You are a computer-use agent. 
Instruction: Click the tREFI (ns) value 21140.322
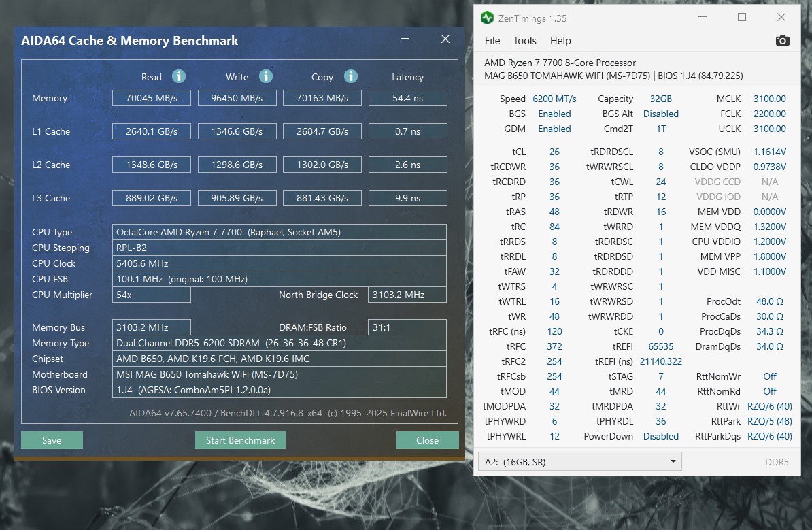(x=661, y=361)
